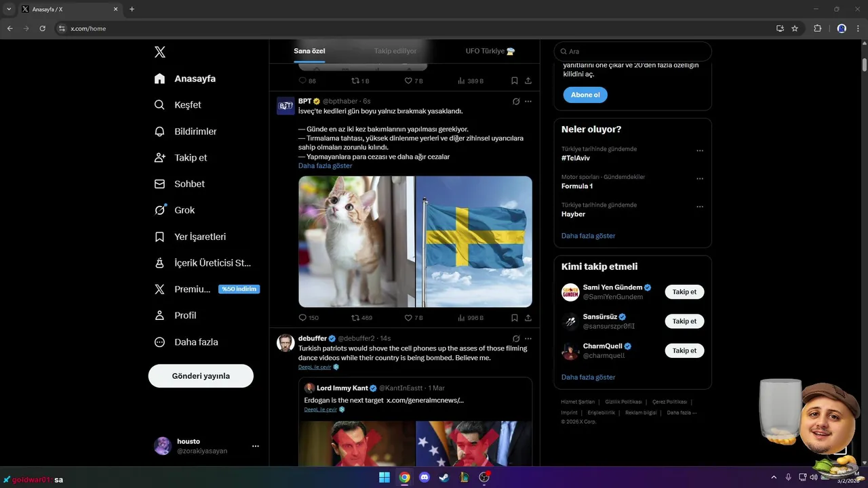Open more options for Formula 1 trend
The width and height of the screenshot is (868, 488).
[700, 179]
